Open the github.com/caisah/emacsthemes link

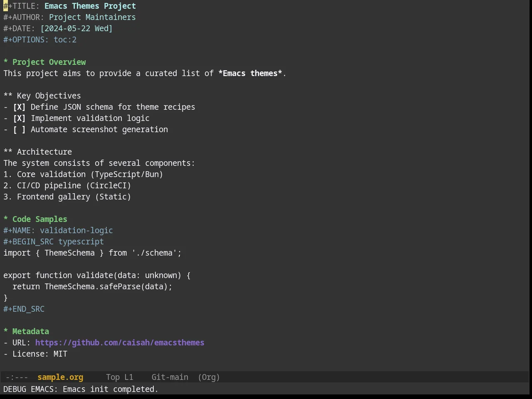pos(120,342)
